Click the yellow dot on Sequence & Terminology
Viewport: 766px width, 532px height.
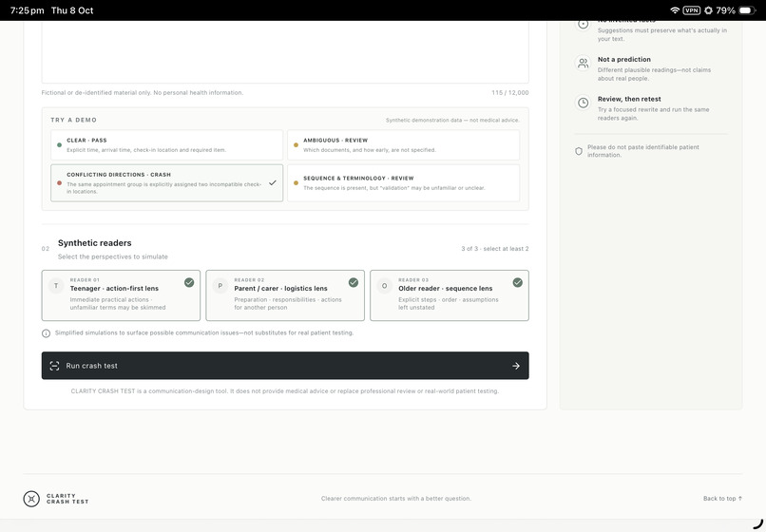tap(296, 183)
